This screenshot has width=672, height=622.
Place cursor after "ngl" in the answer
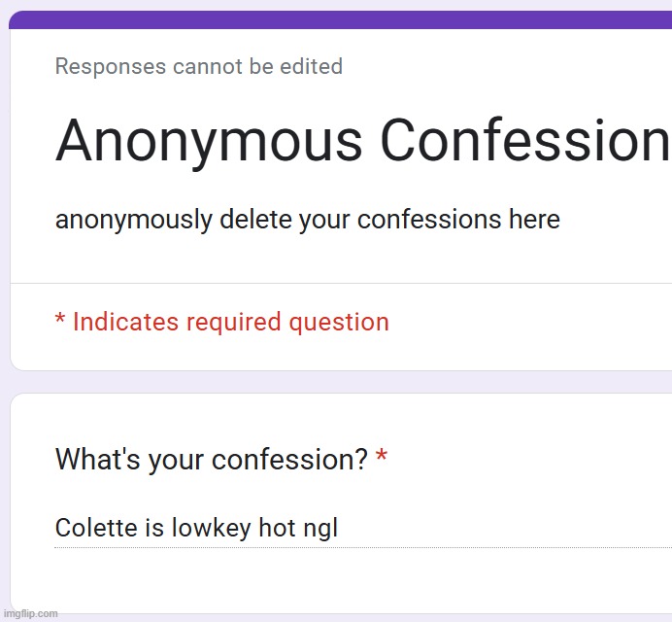[339, 530]
